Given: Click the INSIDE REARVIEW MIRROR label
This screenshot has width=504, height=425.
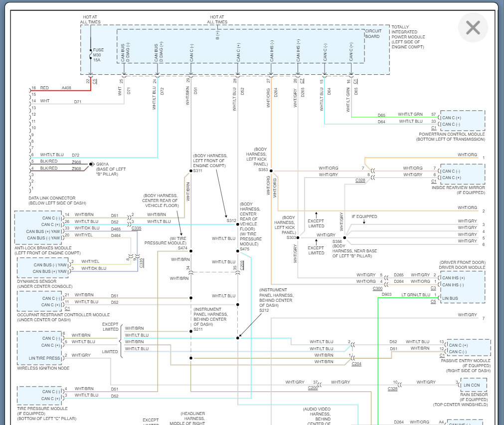Looking at the screenshot, I should pos(458,188).
